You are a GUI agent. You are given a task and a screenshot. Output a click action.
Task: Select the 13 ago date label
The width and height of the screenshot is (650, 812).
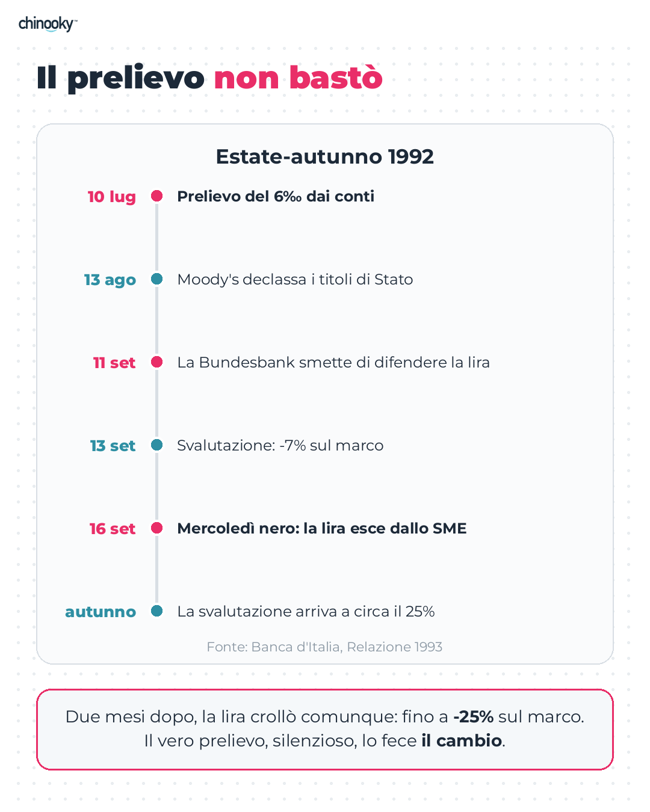[x=110, y=280]
